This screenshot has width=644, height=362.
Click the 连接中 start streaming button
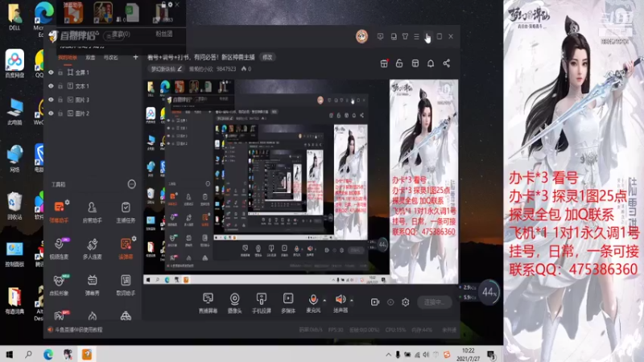click(434, 302)
